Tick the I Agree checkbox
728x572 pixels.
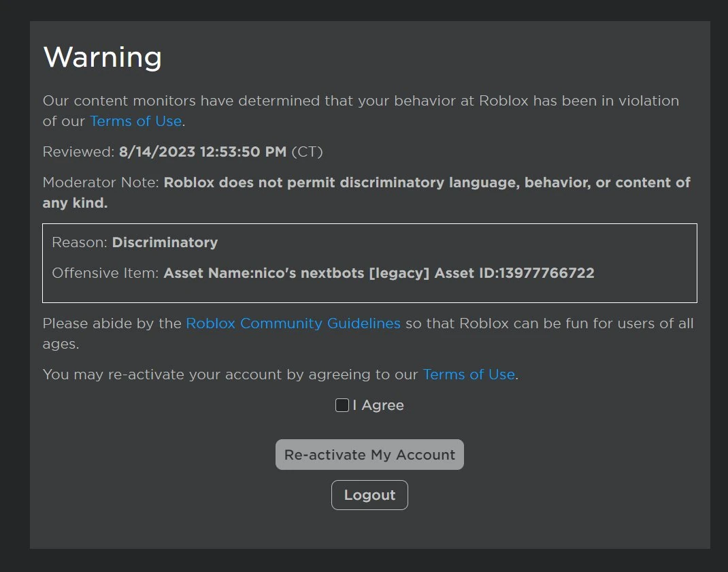point(342,405)
